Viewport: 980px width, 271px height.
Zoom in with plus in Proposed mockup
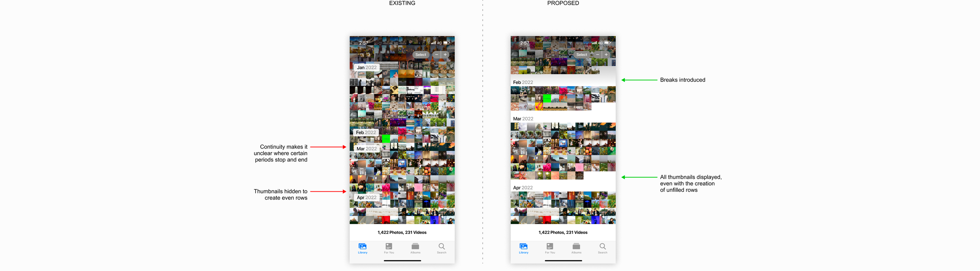coord(606,55)
